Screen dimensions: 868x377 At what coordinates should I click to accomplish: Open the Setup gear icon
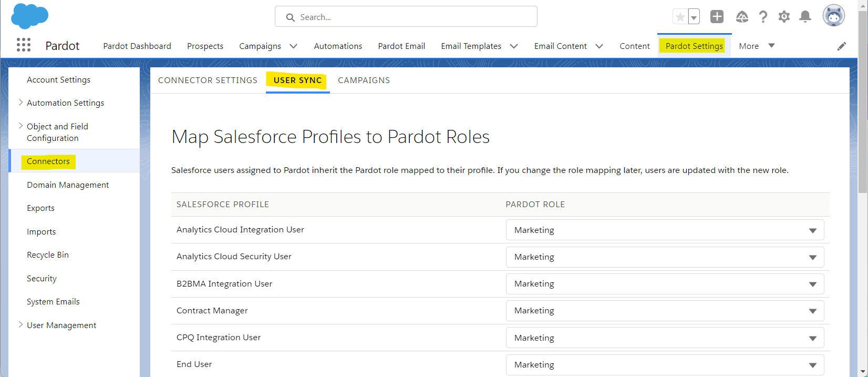[x=784, y=17]
